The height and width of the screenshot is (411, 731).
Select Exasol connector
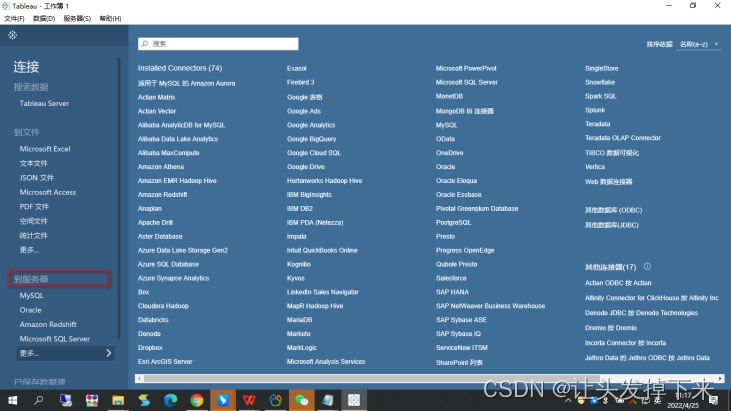(297, 68)
